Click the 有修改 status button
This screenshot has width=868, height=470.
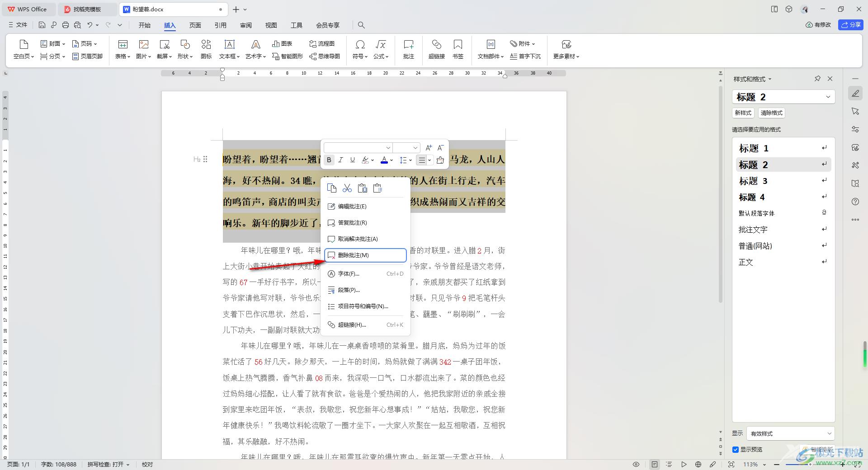tap(819, 25)
